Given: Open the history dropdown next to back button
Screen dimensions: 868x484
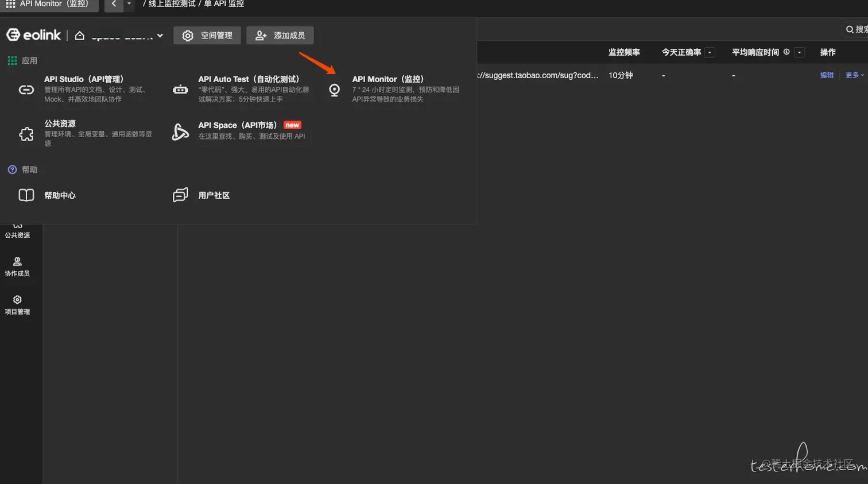Looking at the screenshot, I should point(129,4).
